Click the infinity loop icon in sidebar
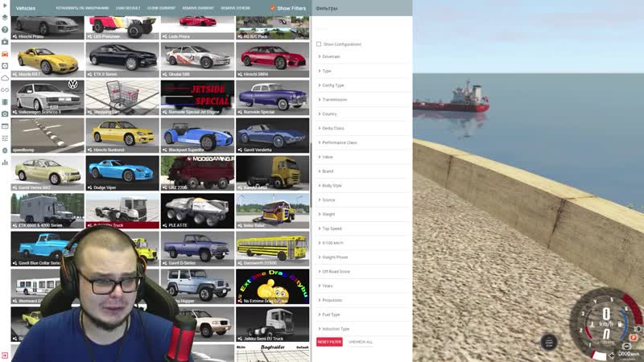The image size is (644, 362). (5, 90)
